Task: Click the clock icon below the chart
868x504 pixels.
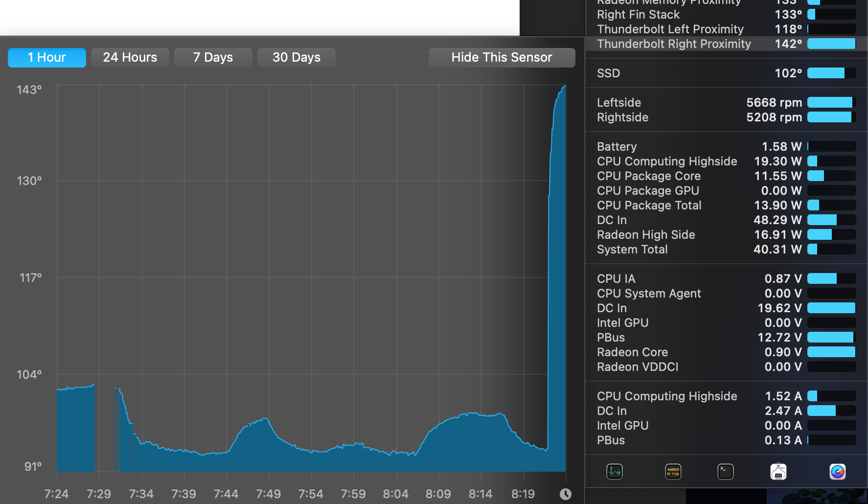Action: tap(566, 494)
